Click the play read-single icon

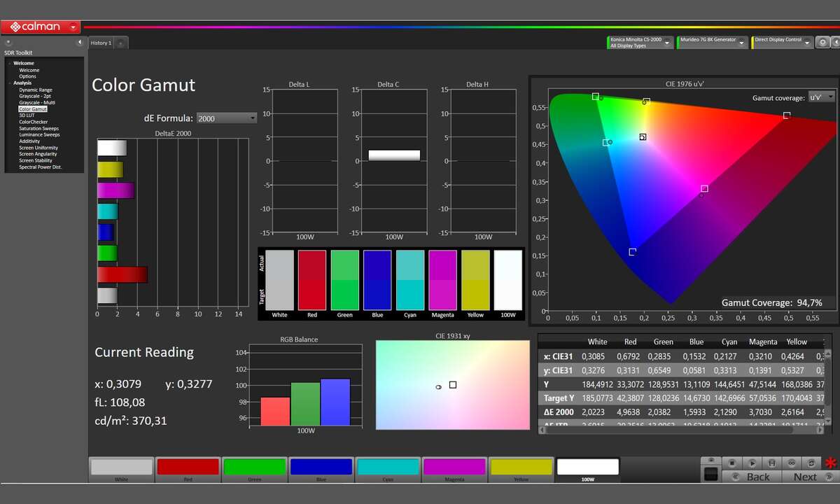click(x=751, y=463)
